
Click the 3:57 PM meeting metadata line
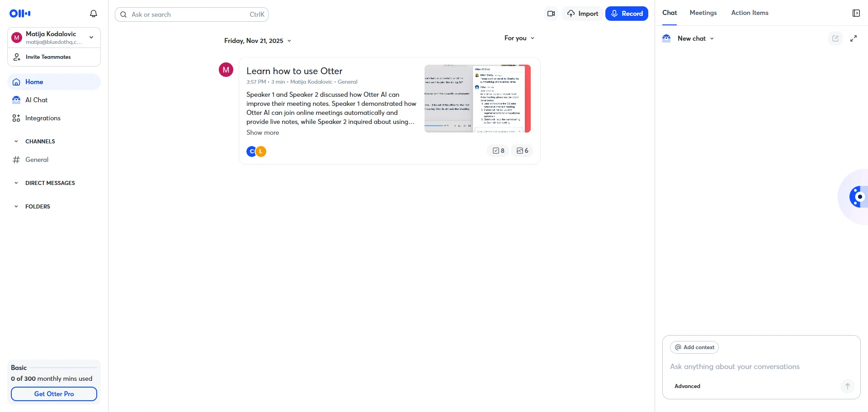(302, 82)
